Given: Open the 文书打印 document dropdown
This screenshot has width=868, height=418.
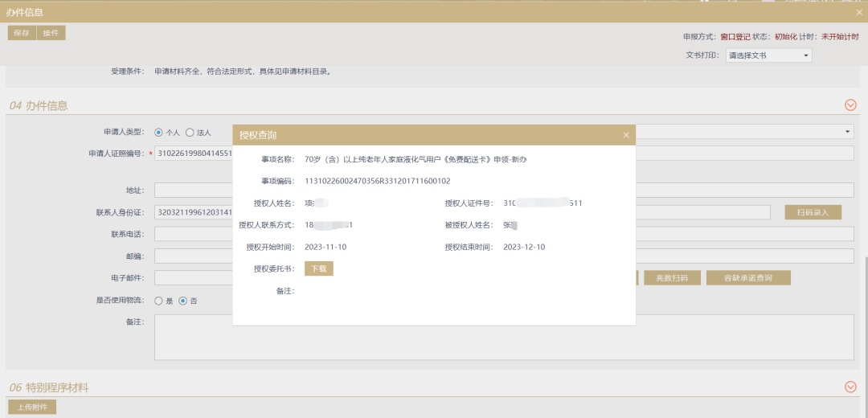Looking at the screenshot, I should pyautogui.click(x=768, y=55).
